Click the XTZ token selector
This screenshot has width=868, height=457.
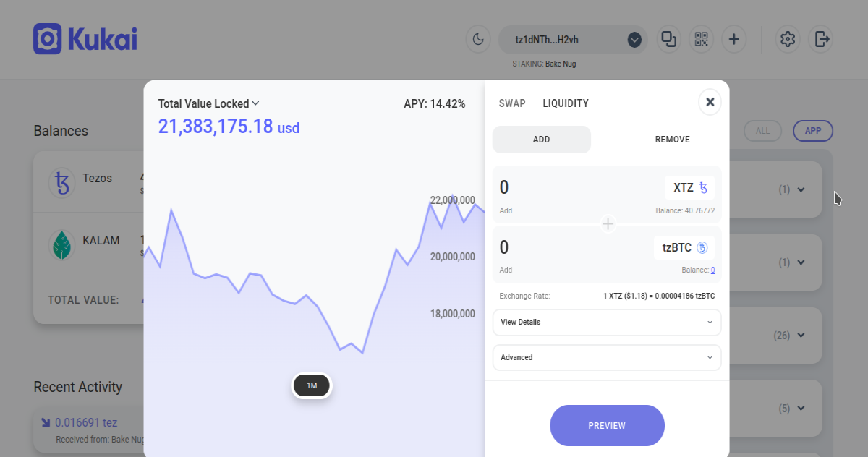click(x=690, y=188)
